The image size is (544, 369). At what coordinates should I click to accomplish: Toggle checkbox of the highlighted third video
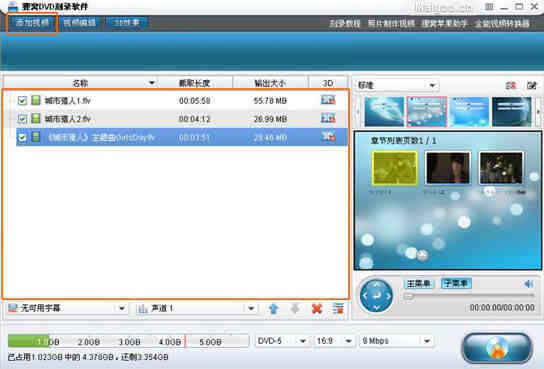22,137
